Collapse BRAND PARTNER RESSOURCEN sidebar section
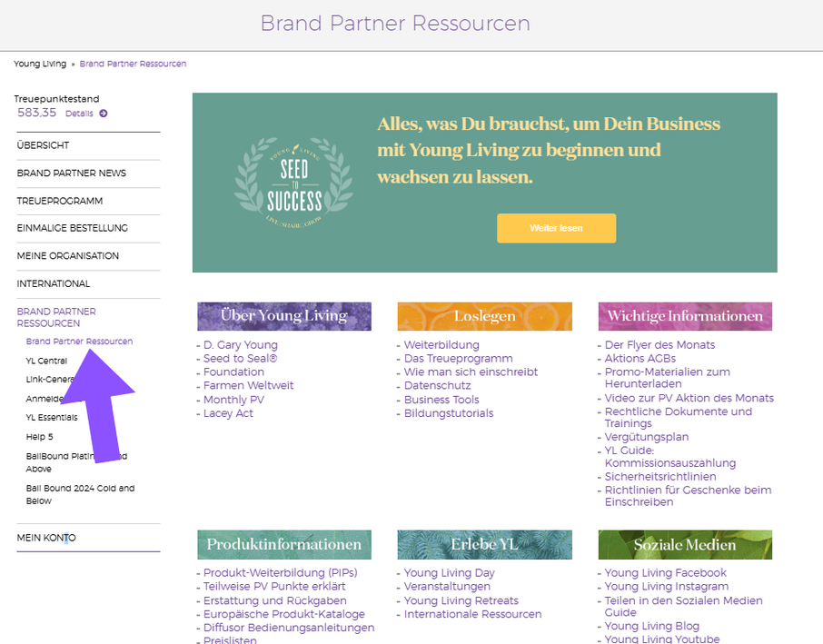823x644 pixels. 56,317
